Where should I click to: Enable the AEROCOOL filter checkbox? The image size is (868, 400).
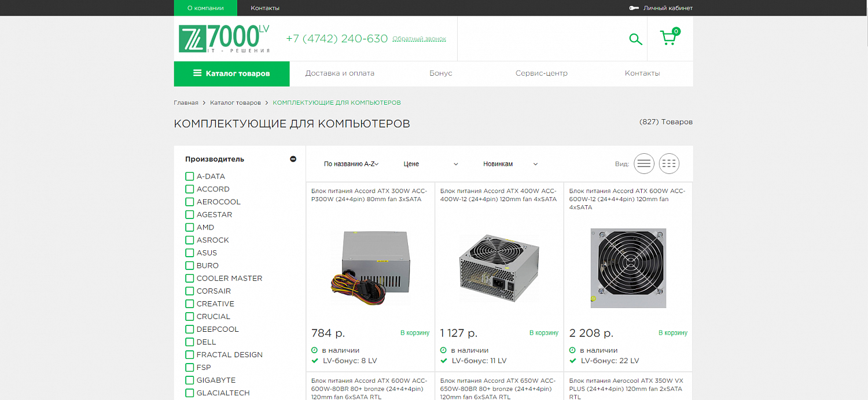click(x=189, y=202)
